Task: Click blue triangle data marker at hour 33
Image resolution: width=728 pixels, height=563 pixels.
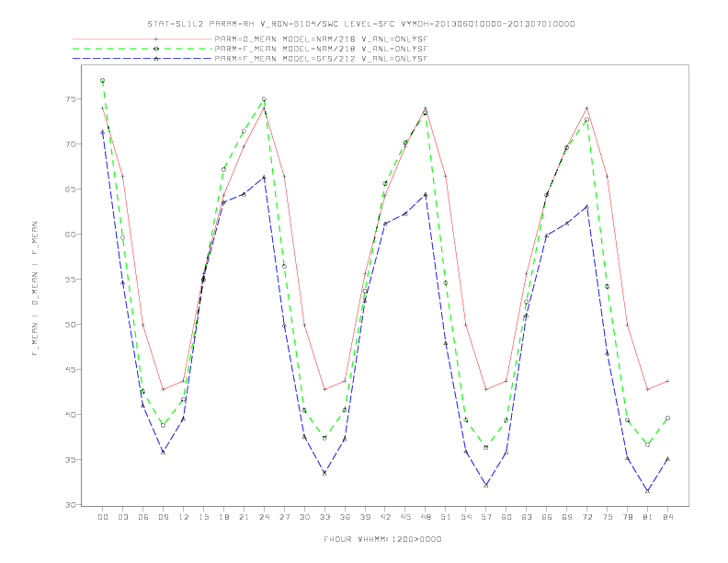Action: click(x=324, y=473)
